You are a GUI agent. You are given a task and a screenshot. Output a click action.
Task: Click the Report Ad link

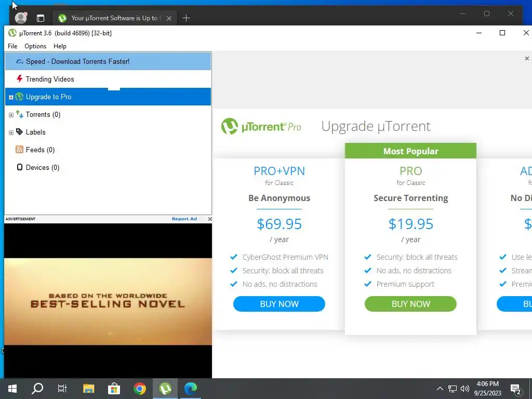coord(184,219)
